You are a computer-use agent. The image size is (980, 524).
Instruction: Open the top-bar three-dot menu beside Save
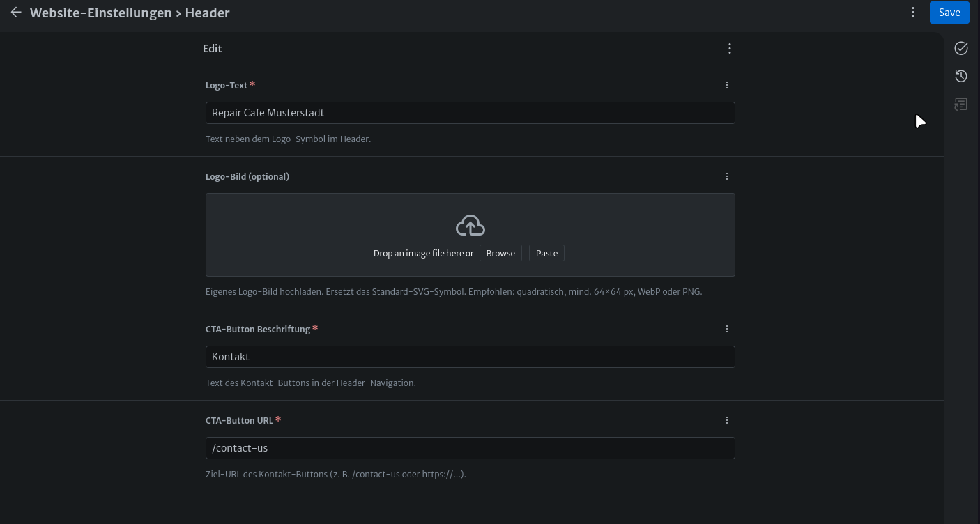913,13
